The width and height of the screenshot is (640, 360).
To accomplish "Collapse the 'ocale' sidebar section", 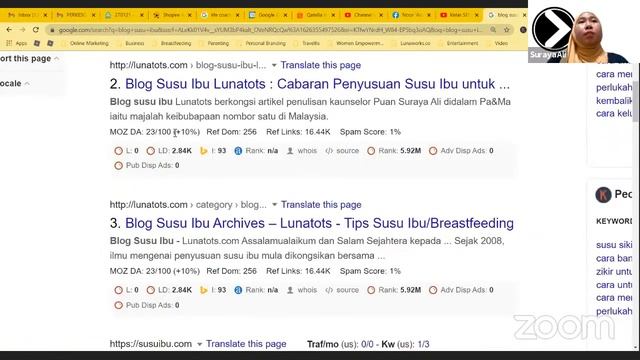I will (27, 84).
